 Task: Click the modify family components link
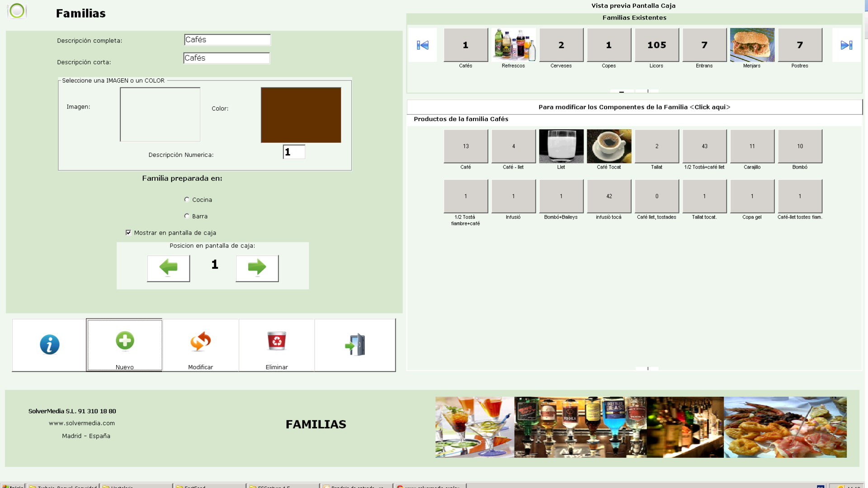(634, 107)
